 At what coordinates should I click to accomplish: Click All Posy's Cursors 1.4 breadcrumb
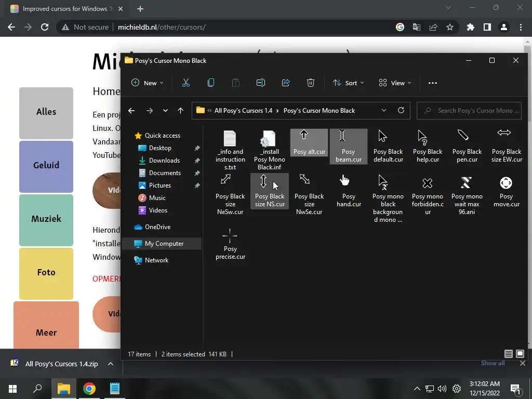pos(243,111)
